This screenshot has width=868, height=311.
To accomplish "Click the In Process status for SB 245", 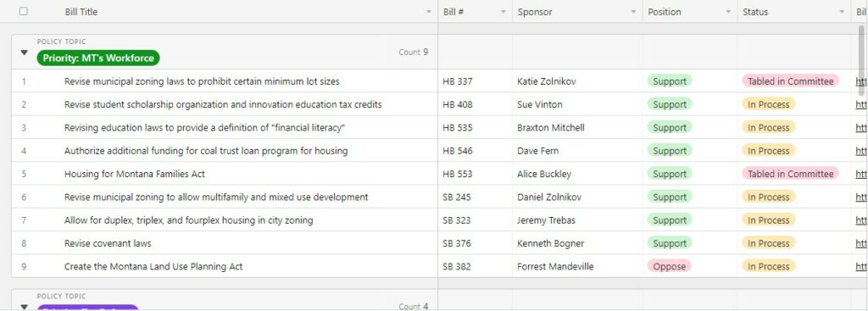I will (x=768, y=197).
